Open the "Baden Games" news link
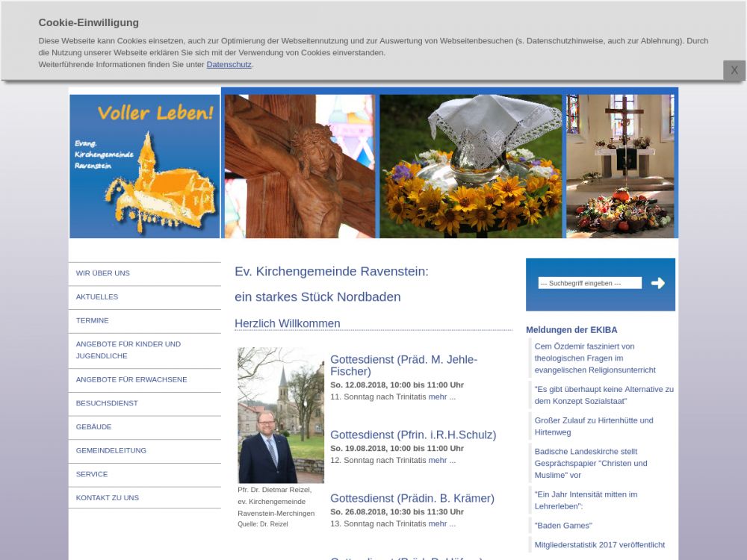 pos(563,526)
